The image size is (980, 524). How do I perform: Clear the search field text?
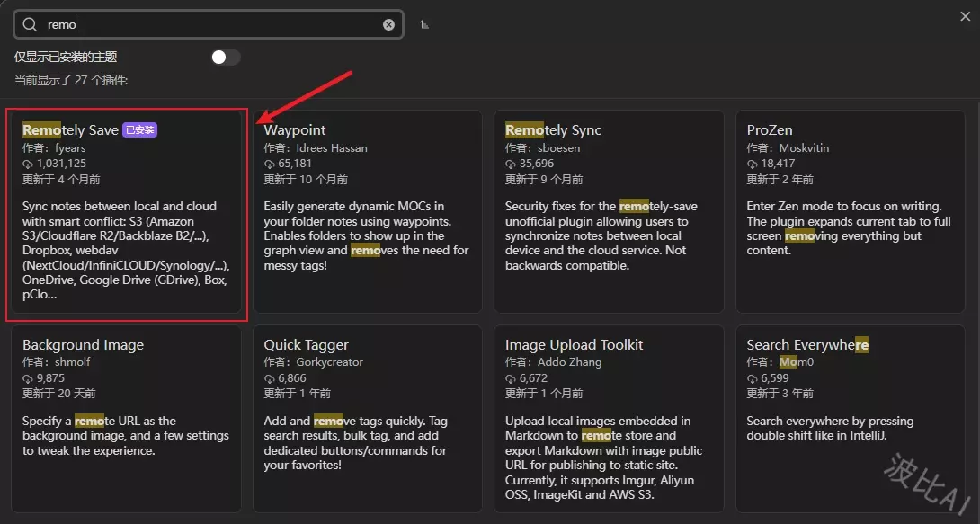388,24
